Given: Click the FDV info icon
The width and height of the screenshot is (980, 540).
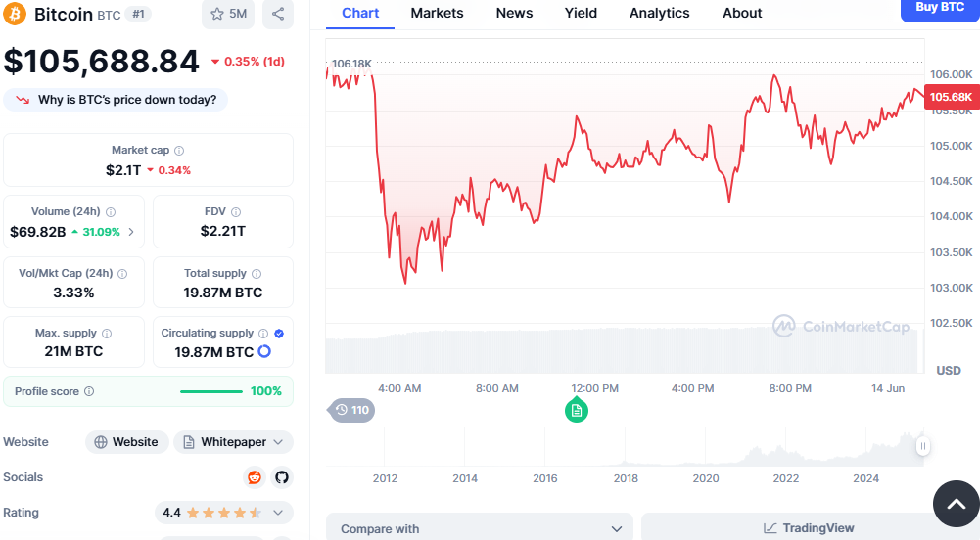Looking at the screenshot, I should pyautogui.click(x=236, y=212).
